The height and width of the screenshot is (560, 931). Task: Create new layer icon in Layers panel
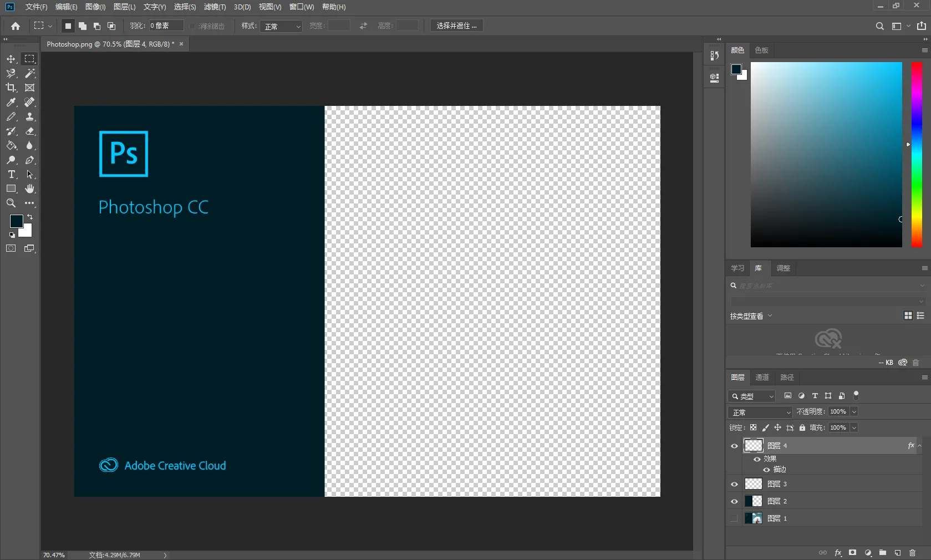pyautogui.click(x=898, y=553)
